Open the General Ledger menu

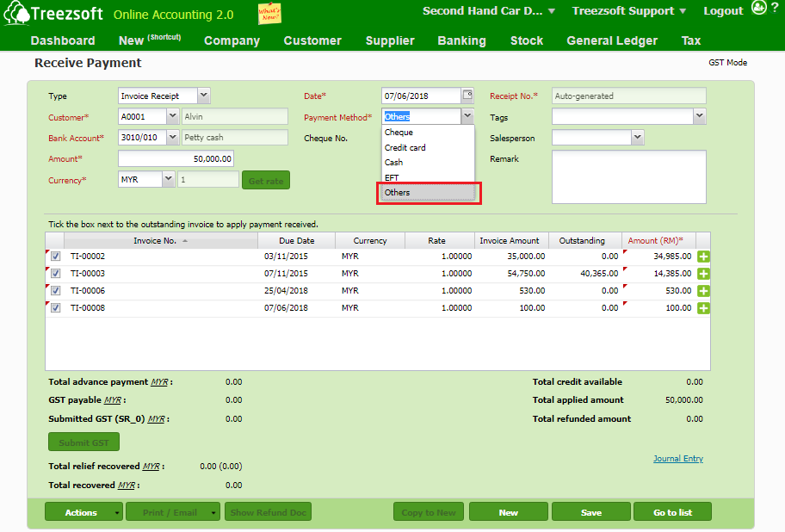tap(612, 40)
